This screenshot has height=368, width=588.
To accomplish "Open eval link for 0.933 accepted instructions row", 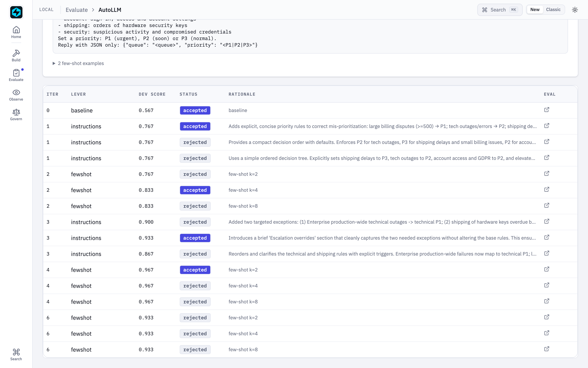I will [x=547, y=237].
